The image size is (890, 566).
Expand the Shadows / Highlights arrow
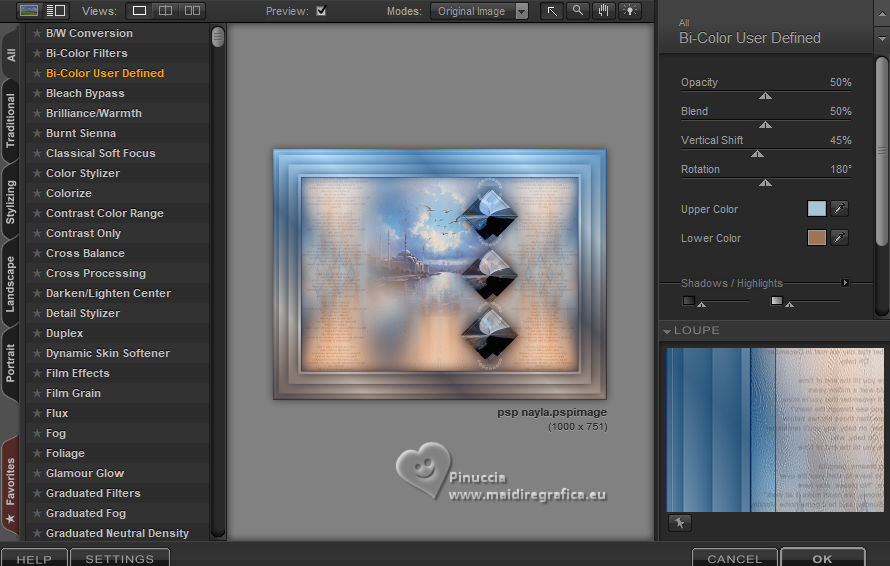coord(845,283)
